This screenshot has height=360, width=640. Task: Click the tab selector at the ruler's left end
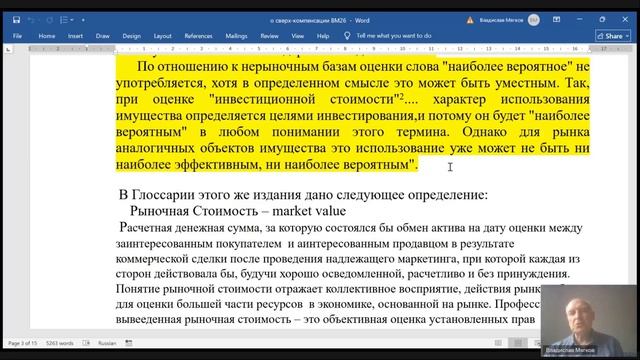coord(9,49)
